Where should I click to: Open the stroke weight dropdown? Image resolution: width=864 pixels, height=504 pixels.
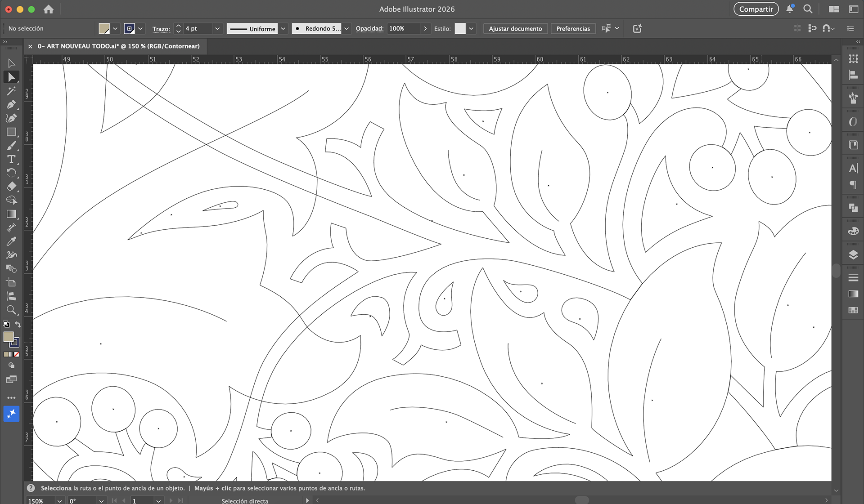click(x=217, y=29)
